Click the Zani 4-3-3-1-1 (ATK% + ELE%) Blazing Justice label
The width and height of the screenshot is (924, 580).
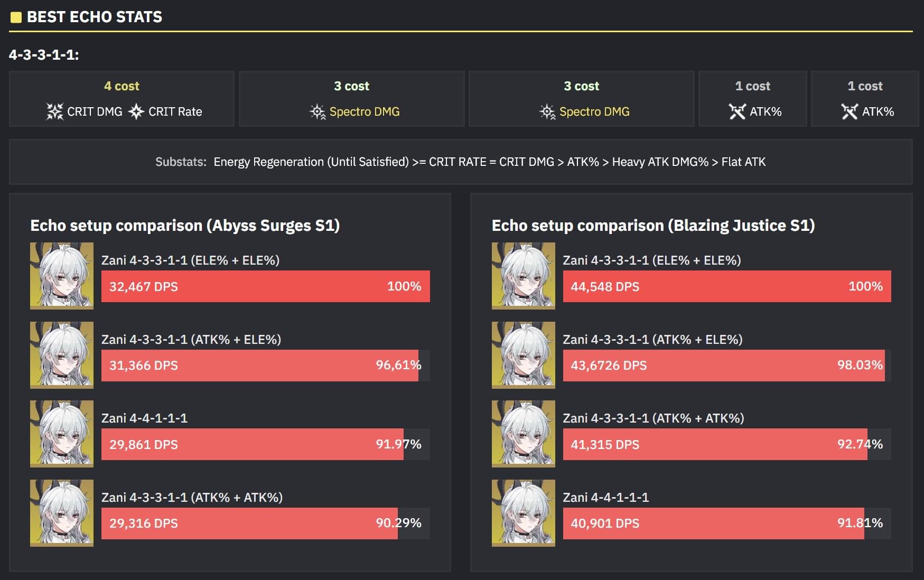(x=652, y=339)
